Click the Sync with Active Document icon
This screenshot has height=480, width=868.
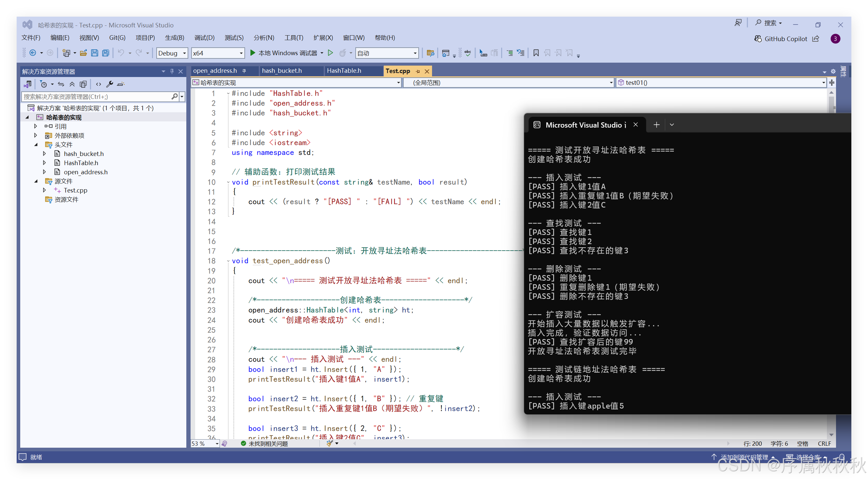[x=61, y=84]
